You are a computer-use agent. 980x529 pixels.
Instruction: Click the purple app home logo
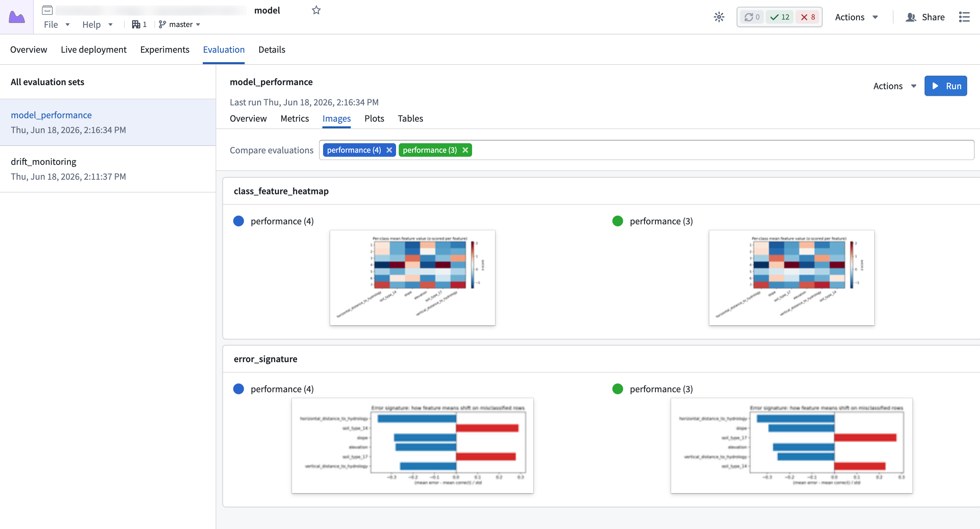tap(17, 17)
